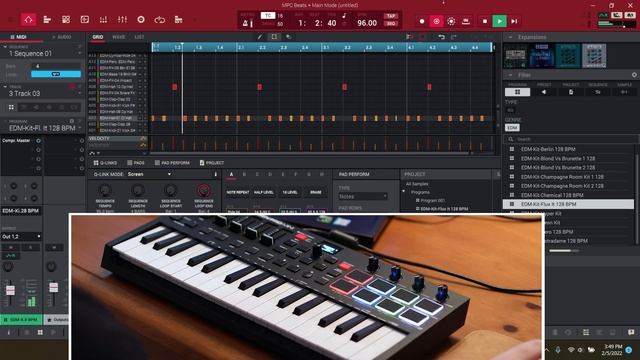The image size is (640, 360).
Task: Click the Record button
Action: tap(422, 21)
